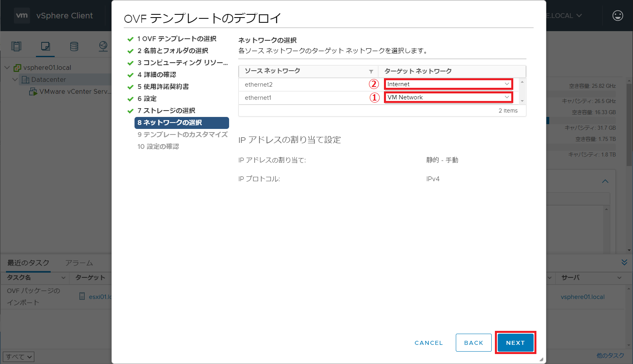Collapse the Datacenter tree node
633x364 pixels.
(15, 79)
